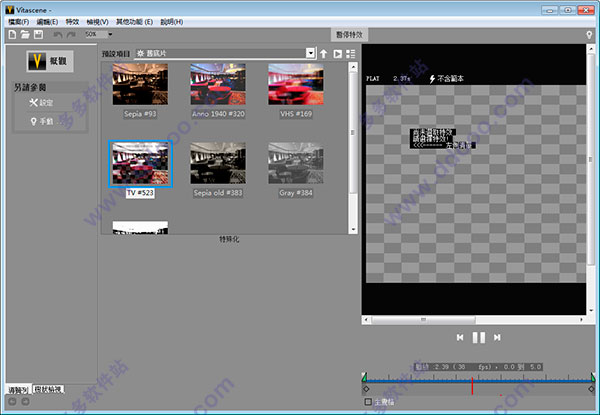600x415 pixels.
Task: Click the red playhead on the timeline
Action: coord(472,386)
